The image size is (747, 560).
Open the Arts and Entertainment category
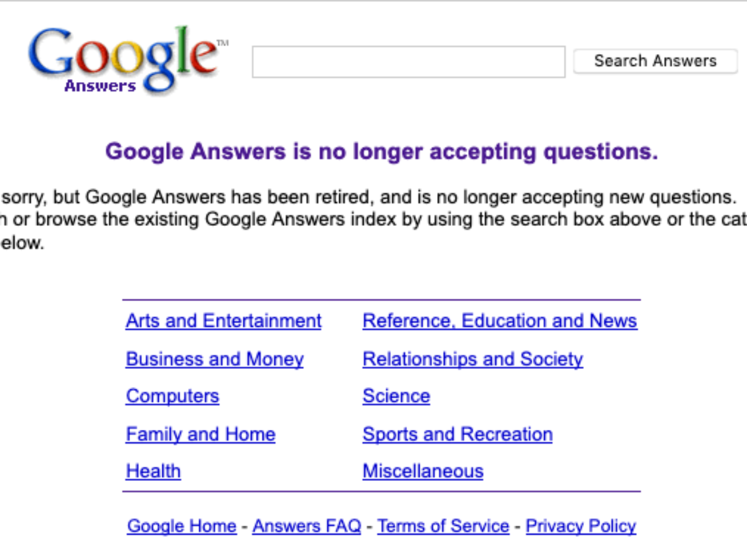click(223, 321)
